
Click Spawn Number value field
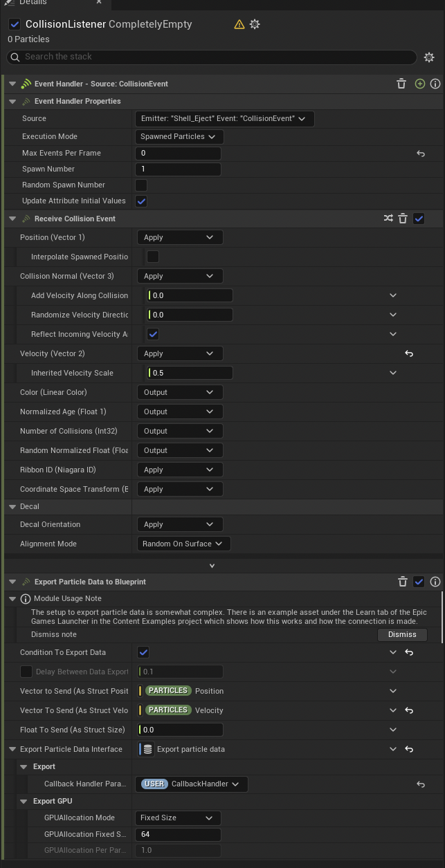(x=178, y=169)
